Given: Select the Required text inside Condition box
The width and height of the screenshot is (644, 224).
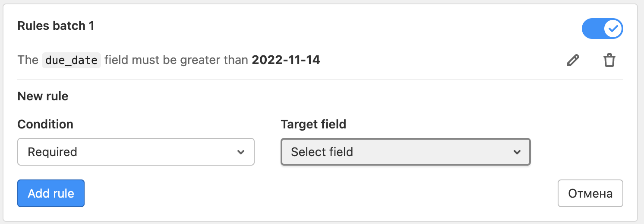Looking at the screenshot, I should coord(52,152).
